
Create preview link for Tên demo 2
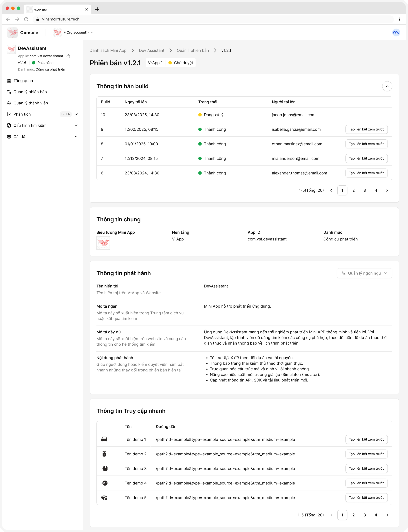(x=366, y=454)
